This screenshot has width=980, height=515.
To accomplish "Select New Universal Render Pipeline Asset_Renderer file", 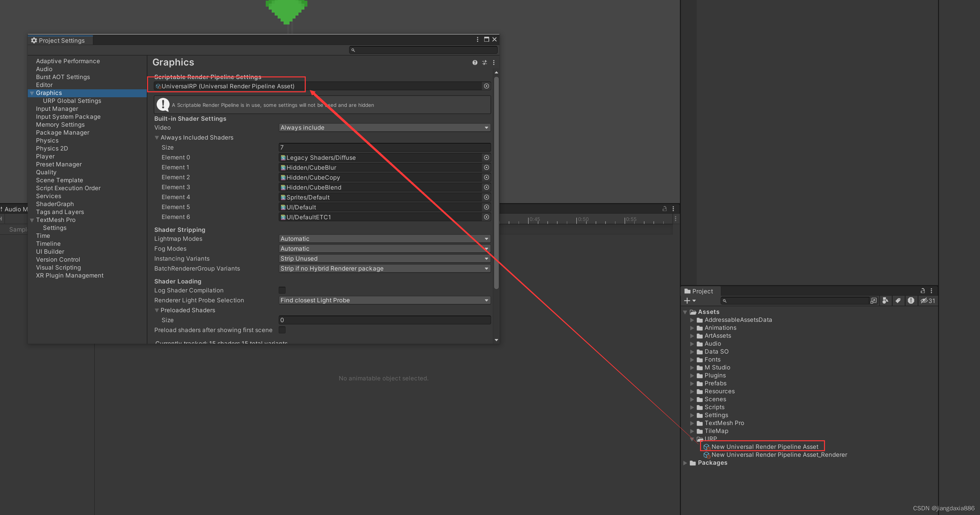I will (x=779, y=454).
